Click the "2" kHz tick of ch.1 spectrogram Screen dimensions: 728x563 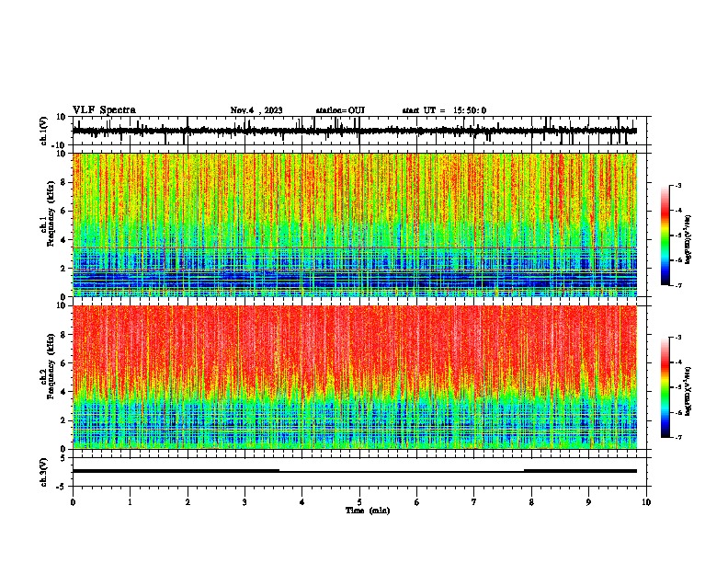click(64, 269)
